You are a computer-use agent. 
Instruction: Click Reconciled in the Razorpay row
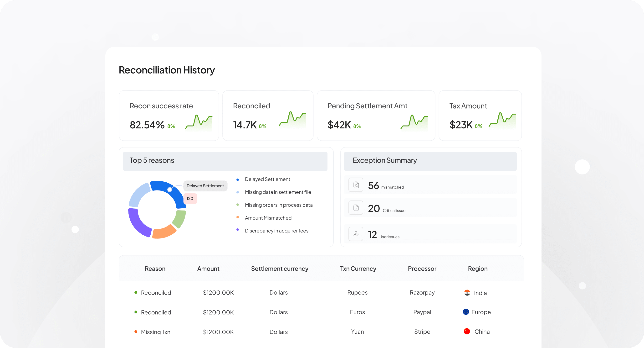[x=156, y=293]
